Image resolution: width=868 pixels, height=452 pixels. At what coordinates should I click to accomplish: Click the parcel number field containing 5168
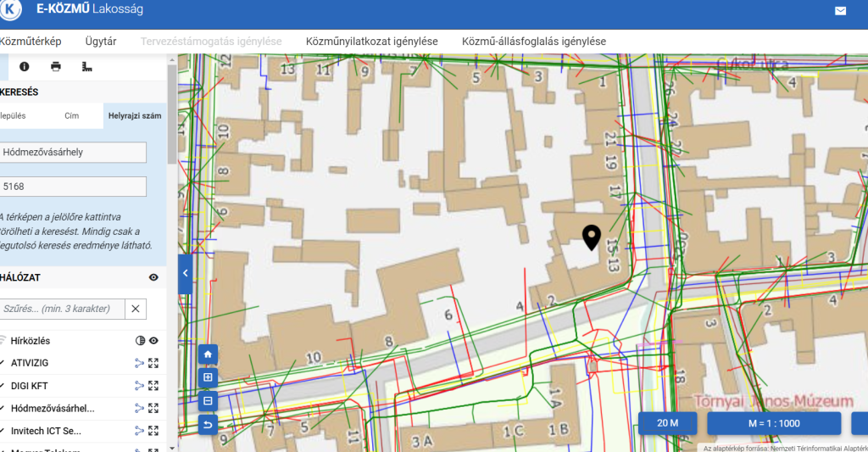tap(73, 187)
